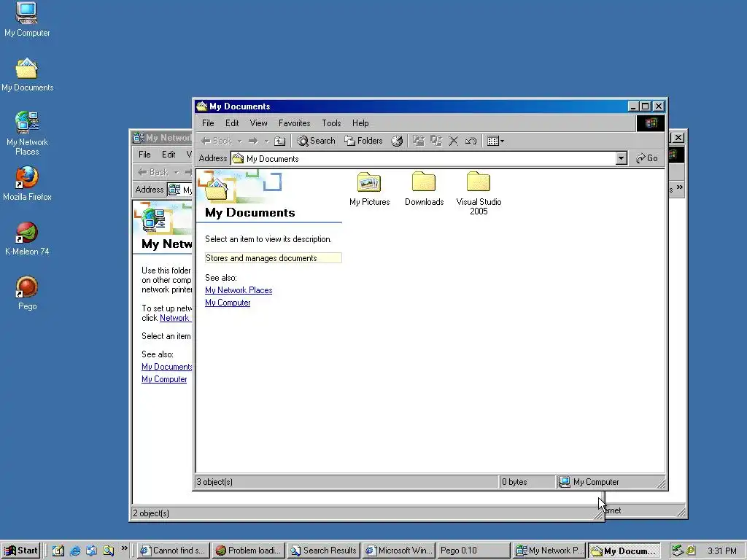Follow the Network link in background window
747x560 pixels.
(175, 318)
